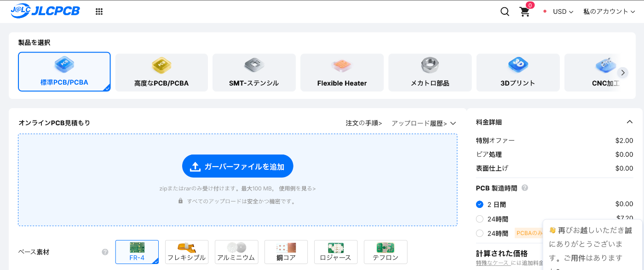Click the search magnifier icon

[x=505, y=11]
